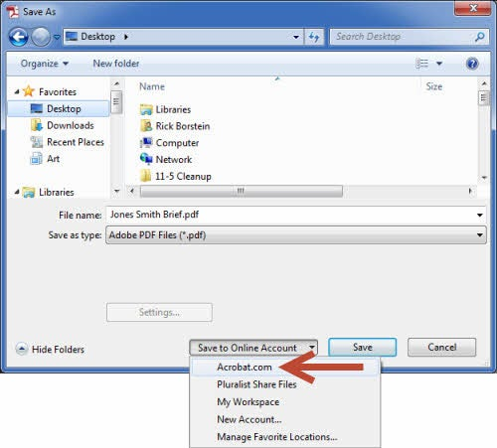Click the Save button
The image size is (497, 448).
(363, 348)
